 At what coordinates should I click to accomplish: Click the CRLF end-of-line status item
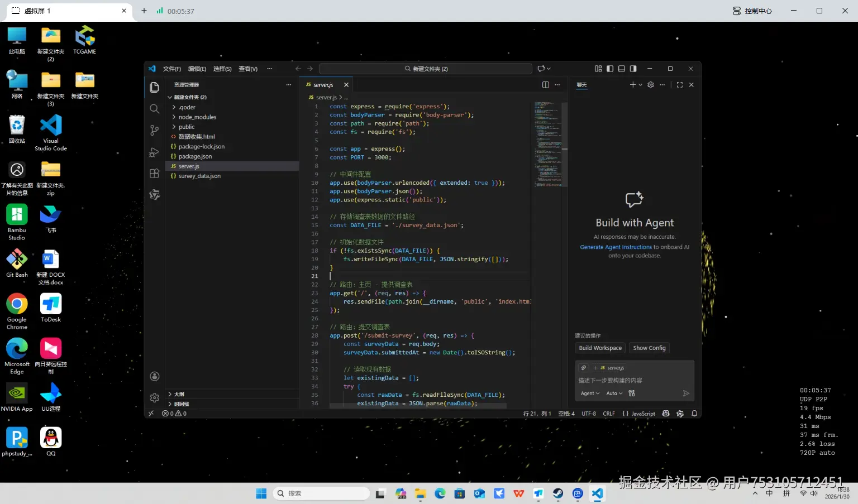click(609, 414)
